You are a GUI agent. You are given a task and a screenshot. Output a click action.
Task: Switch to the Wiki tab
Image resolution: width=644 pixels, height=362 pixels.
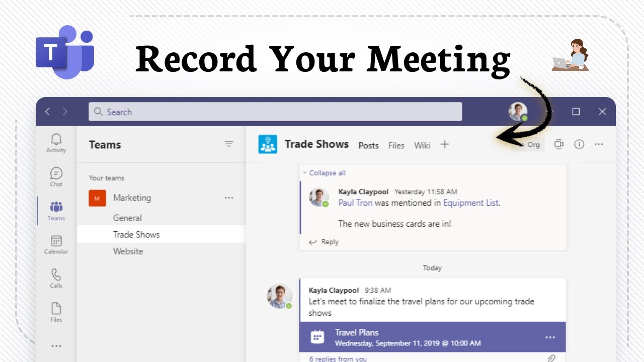422,145
